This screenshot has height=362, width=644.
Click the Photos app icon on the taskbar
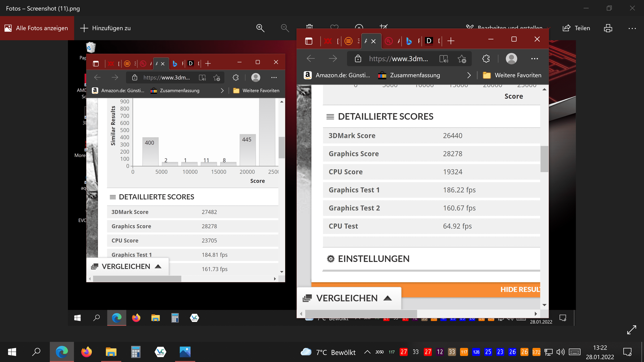(185, 352)
